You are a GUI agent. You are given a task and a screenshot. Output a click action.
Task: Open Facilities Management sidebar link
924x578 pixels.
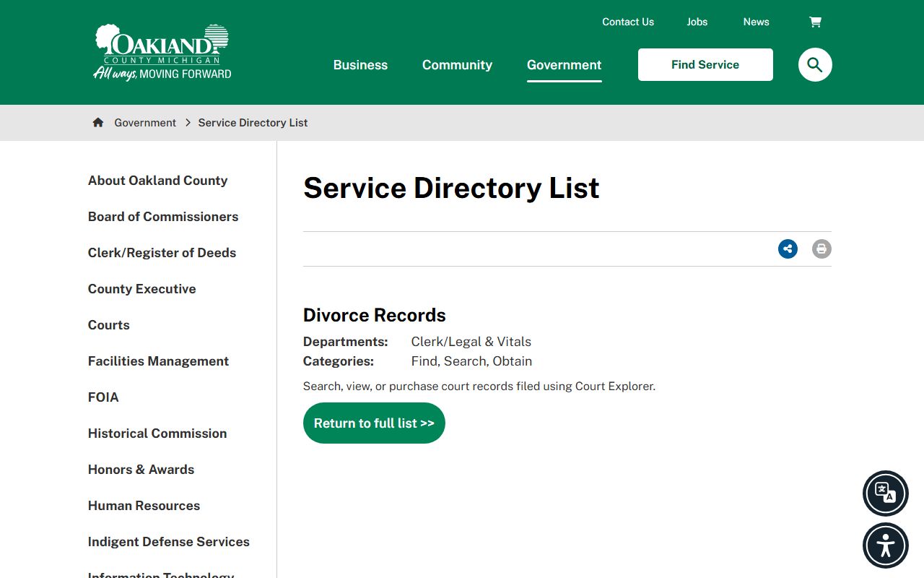tap(158, 361)
